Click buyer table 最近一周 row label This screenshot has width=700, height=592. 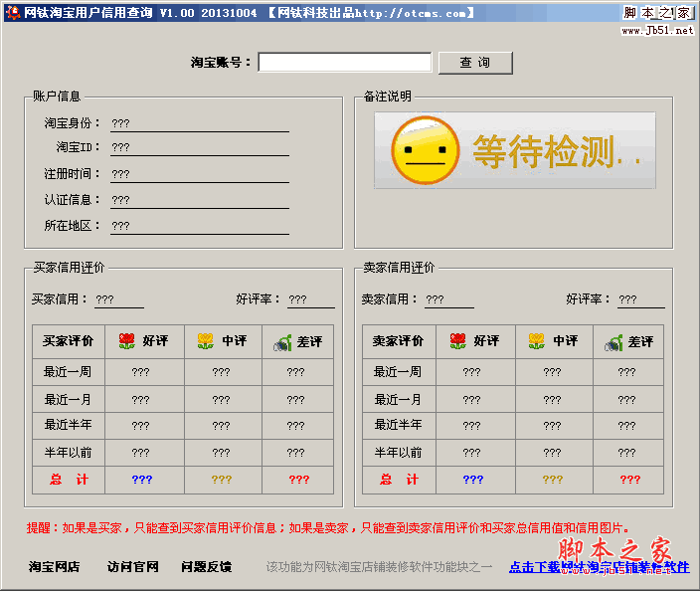(x=68, y=372)
